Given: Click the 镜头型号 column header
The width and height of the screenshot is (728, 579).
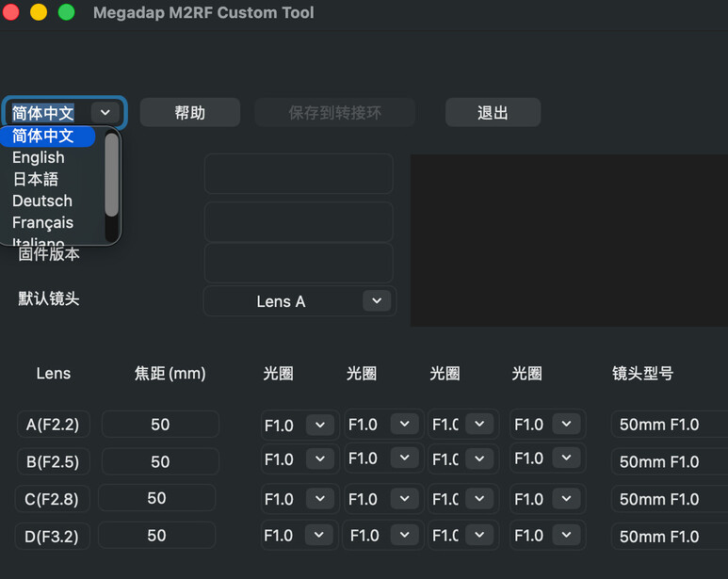Looking at the screenshot, I should tap(642, 373).
